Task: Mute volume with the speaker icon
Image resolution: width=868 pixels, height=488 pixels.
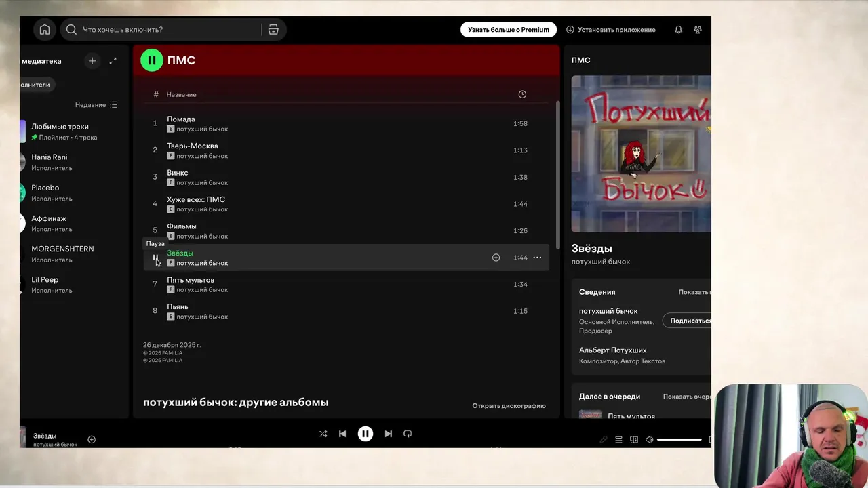Action: pos(649,439)
